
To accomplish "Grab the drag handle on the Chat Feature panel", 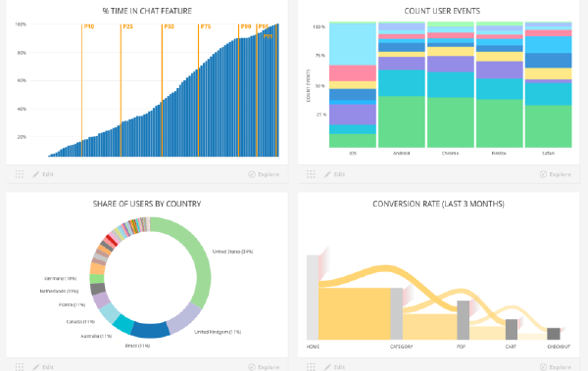I will (20, 174).
